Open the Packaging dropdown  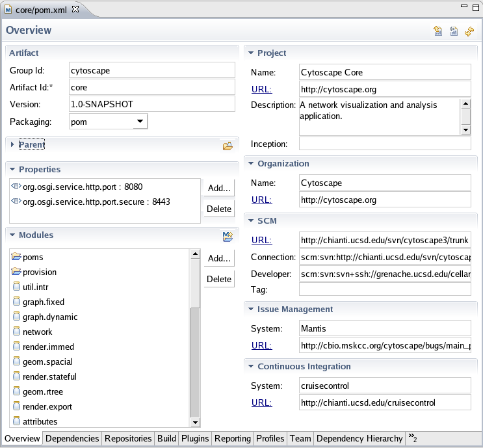coord(140,122)
